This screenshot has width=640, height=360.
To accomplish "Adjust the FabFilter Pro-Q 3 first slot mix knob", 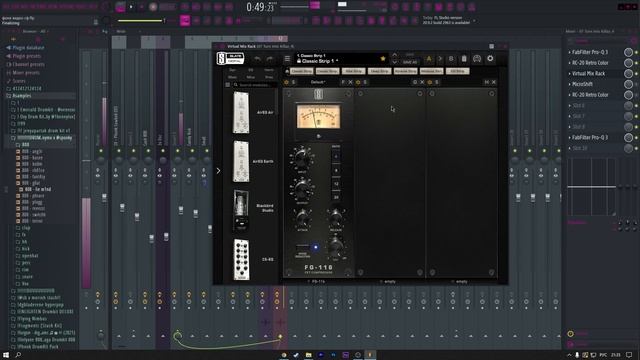I will coord(628,52).
